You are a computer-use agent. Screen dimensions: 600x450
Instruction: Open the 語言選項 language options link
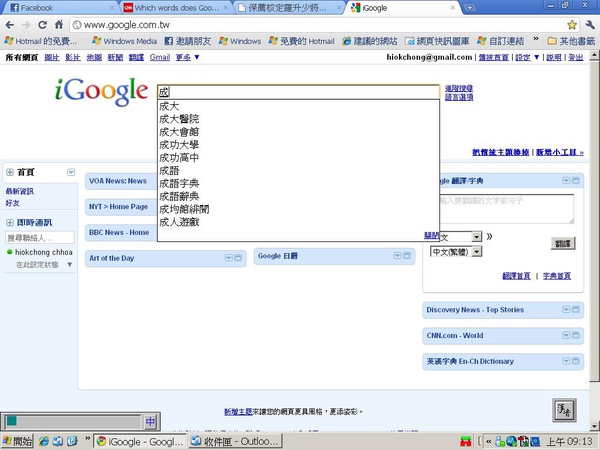(459, 97)
